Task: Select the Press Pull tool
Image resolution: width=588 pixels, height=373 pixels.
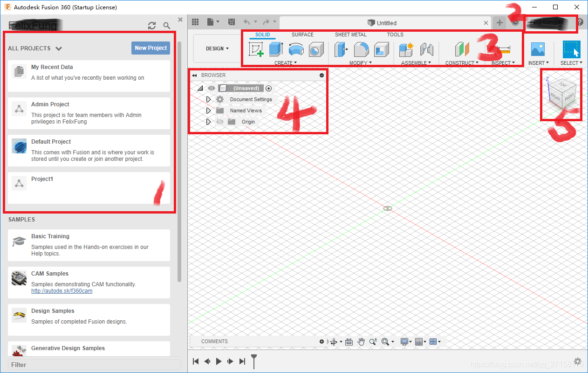Action: point(342,49)
